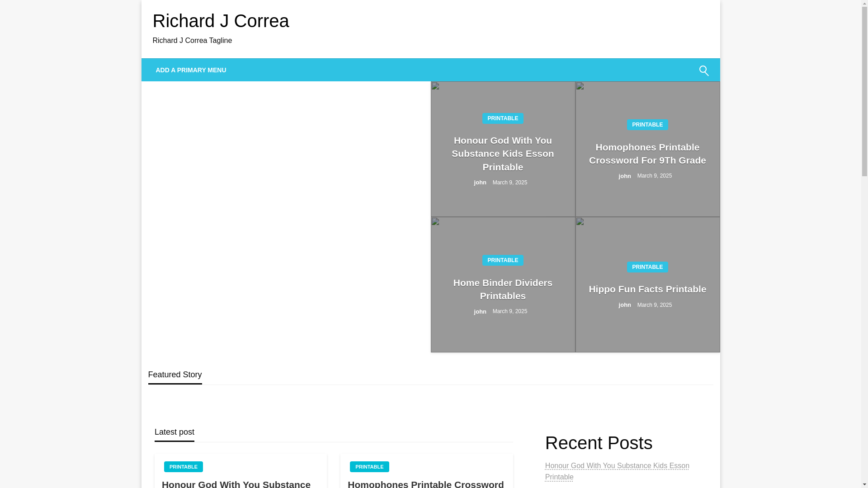868x488 pixels.
Task: Open the Printable tag on Home Binder card
Action: click(503, 260)
